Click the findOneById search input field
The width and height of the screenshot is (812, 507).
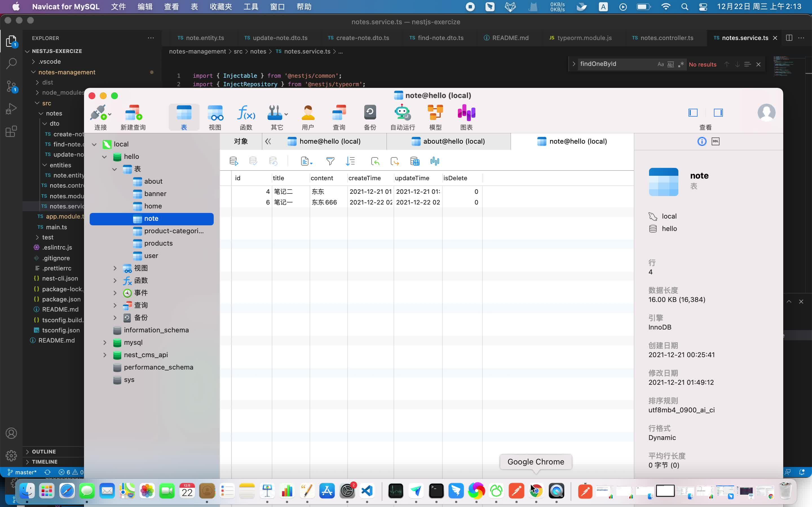coord(616,64)
